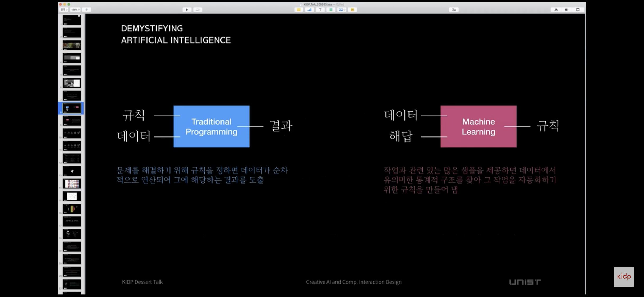This screenshot has height=297, width=644.
Task: Open the Format inspector
Action: point(556,10)
